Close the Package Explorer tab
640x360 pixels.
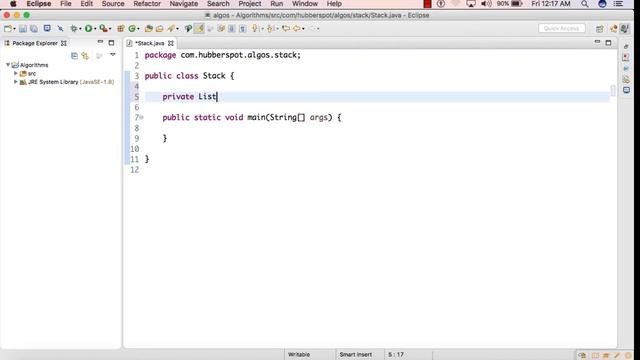pyautogui.click(x=64, y=43)
